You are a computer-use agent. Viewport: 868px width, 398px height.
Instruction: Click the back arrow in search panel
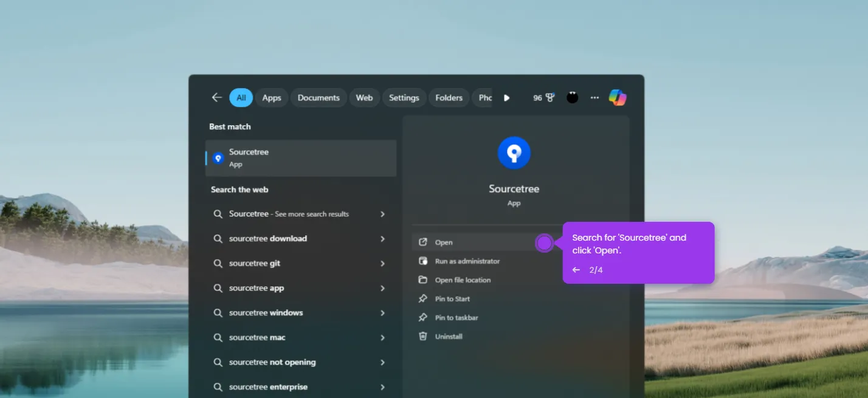click(x=216, y=98)
